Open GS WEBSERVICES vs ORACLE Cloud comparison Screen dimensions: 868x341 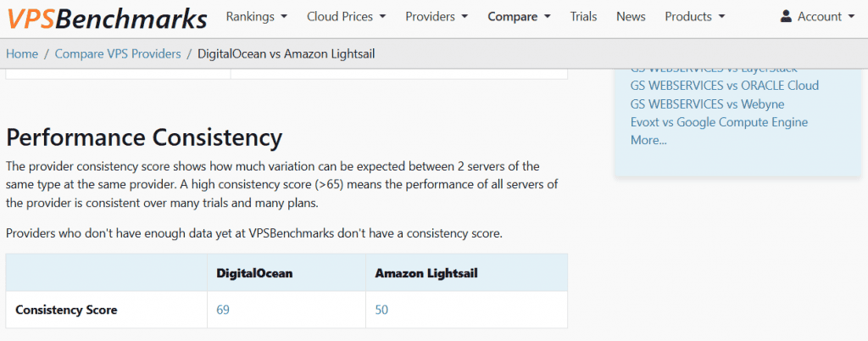coord(724,85)
